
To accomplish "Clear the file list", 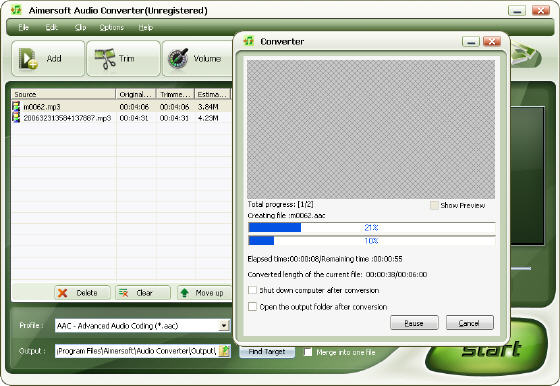I will (143, 293).
